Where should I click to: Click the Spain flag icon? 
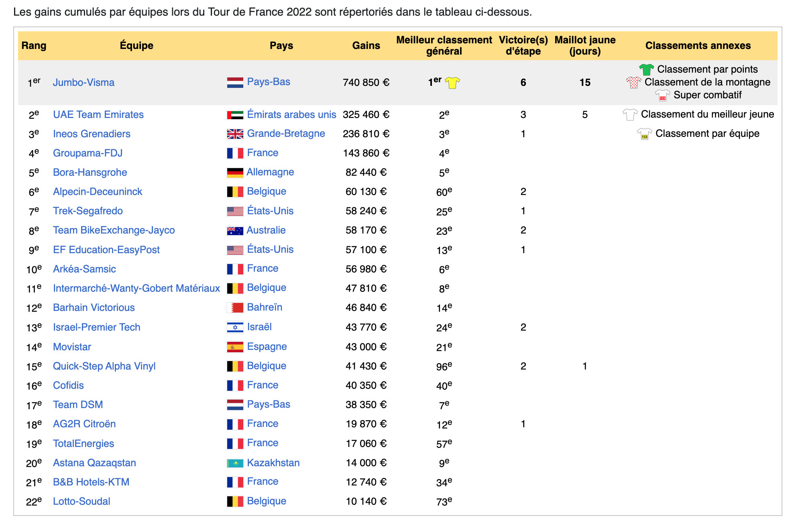coord(235,347)
